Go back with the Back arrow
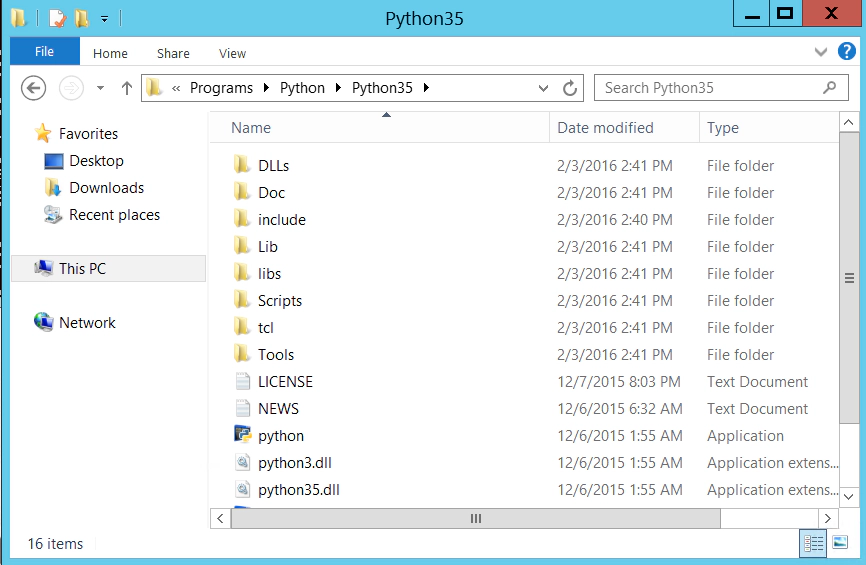Image resolution: width=866 pixels, height=565 pixels. coord(33,88)
